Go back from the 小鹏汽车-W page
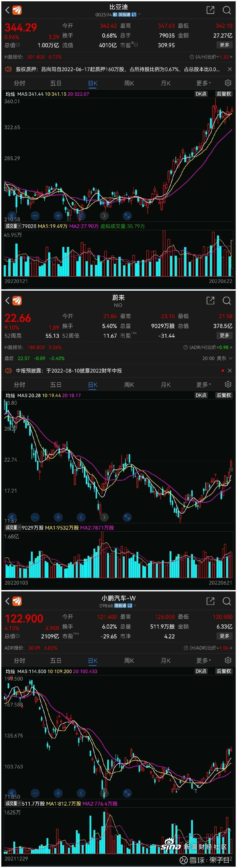 pos(7,601)
